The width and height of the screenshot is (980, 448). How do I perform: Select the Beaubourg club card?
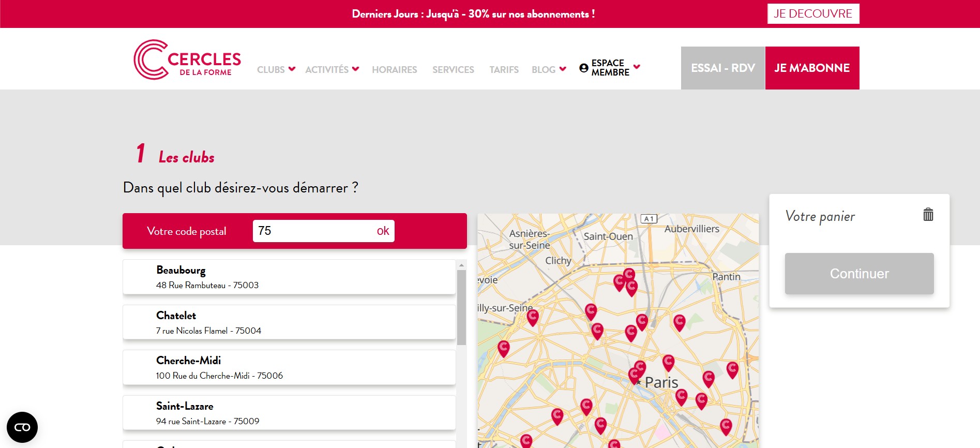click(x=289, y=277)
